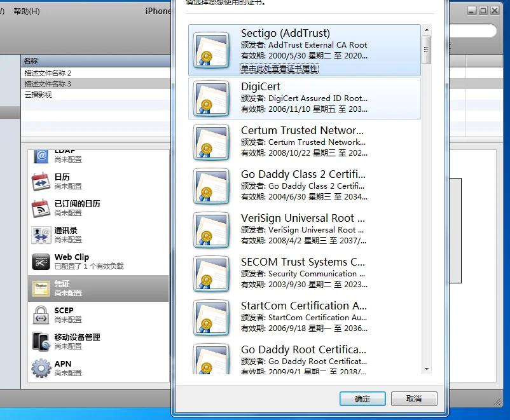Open the 已订阅的日历 payload label

tap(77, 203)
